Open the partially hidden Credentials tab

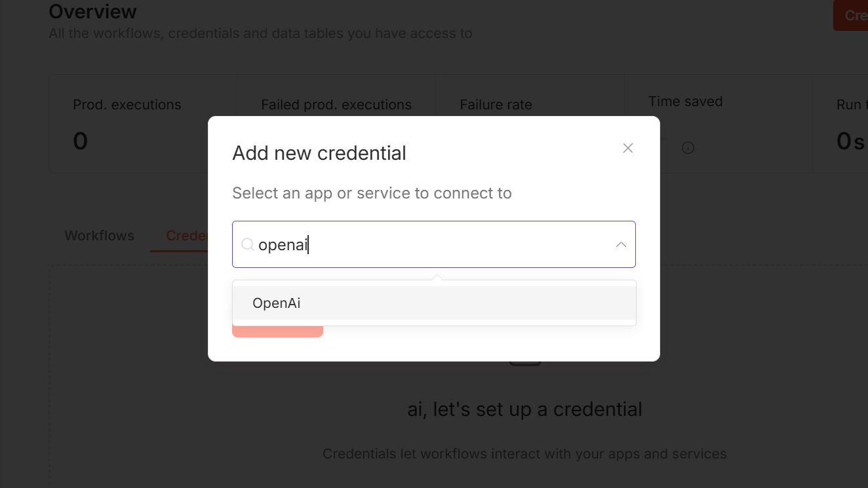(x=186, y=236)
